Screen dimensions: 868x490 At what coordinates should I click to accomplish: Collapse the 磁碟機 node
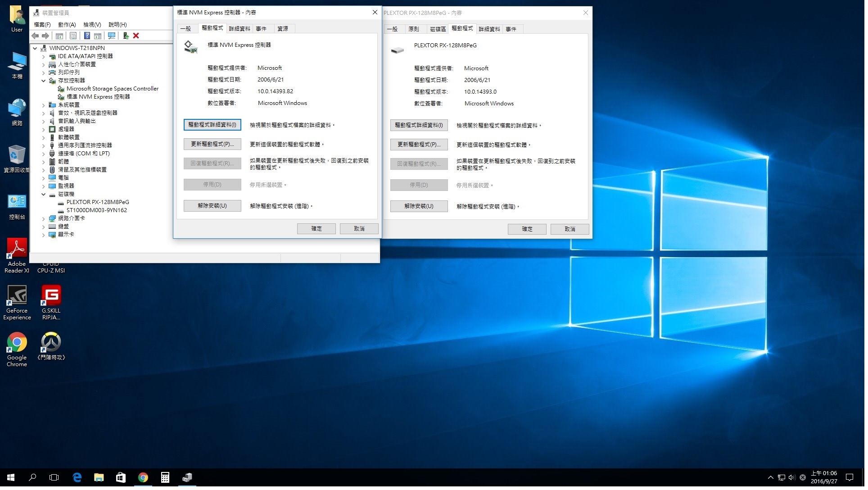[x=44, y=195]
